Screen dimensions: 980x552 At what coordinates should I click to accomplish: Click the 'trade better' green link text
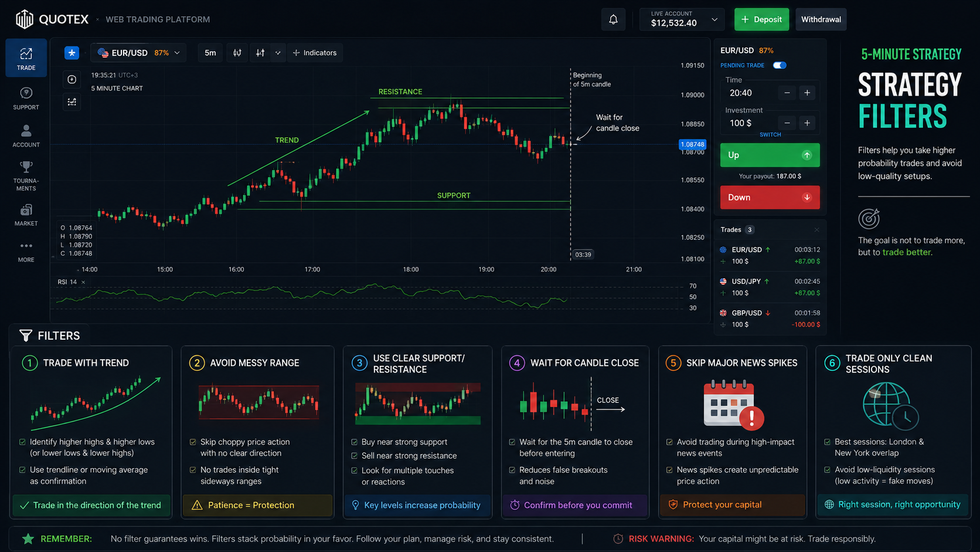coord(906,252)
